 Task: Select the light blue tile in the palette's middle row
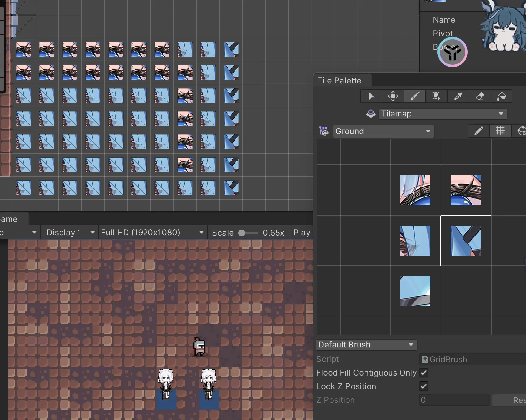[x=415, y=241]
